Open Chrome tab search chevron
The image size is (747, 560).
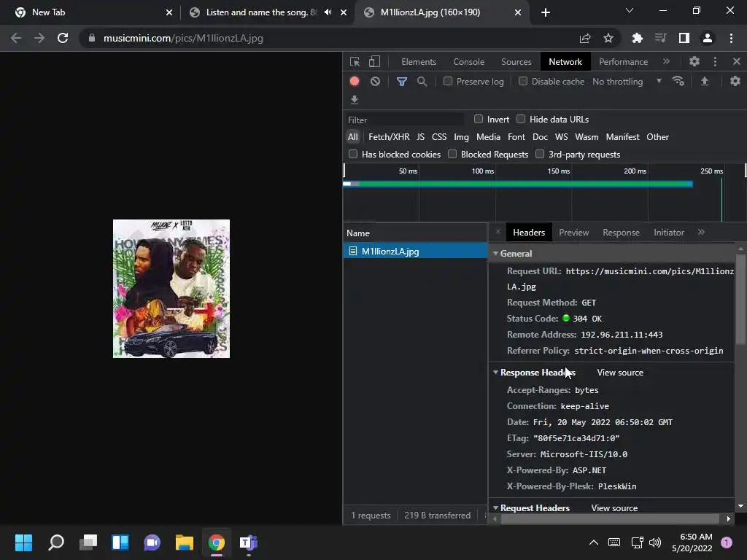click(630, 10)
